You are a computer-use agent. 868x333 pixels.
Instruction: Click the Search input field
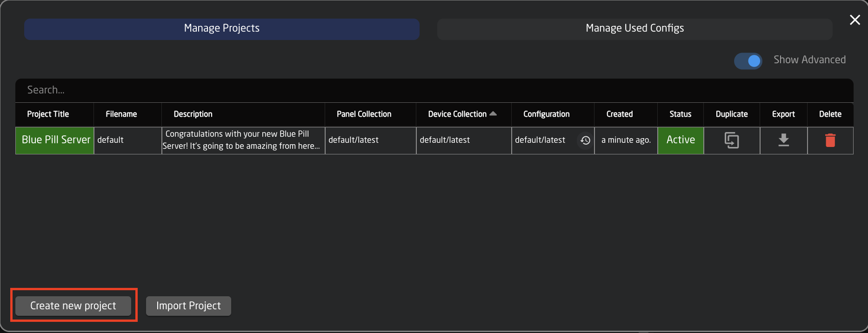pyautogui.click(x=434, y=90)
